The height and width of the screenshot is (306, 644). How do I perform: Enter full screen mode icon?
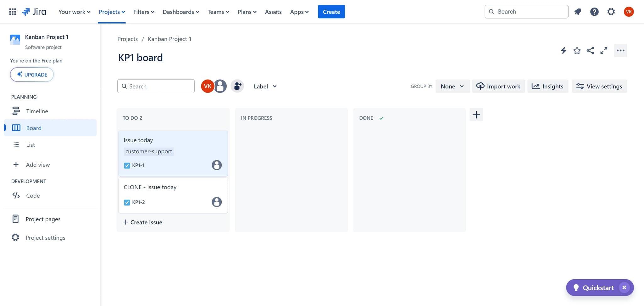tap(604, 51)
